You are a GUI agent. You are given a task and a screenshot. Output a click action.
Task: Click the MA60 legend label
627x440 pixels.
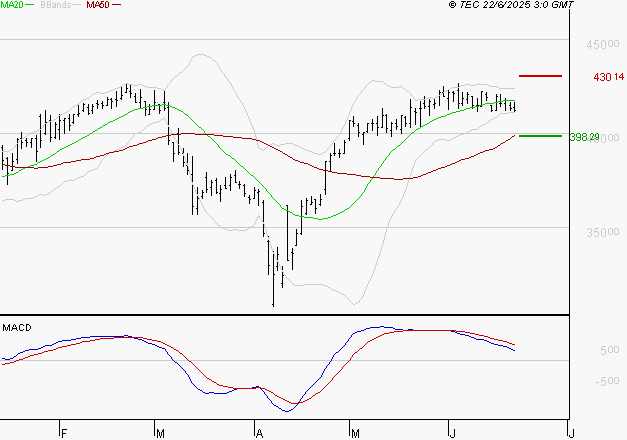(98, 6)
